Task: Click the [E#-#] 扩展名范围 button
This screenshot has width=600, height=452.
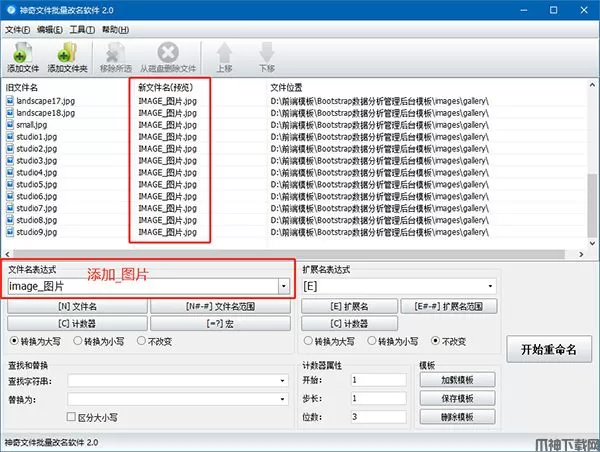Action: click(x=449, y=307)
